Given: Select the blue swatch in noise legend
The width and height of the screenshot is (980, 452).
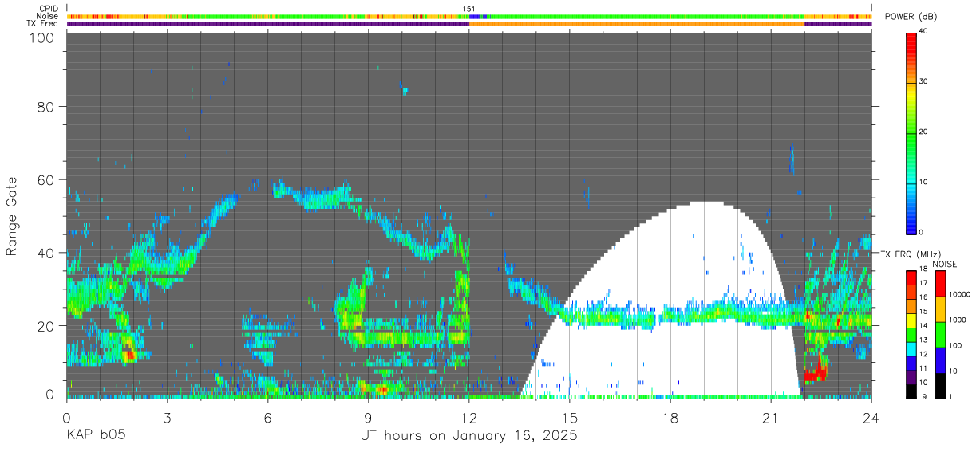Looking at the screenshot, I should tap(940, 360).
